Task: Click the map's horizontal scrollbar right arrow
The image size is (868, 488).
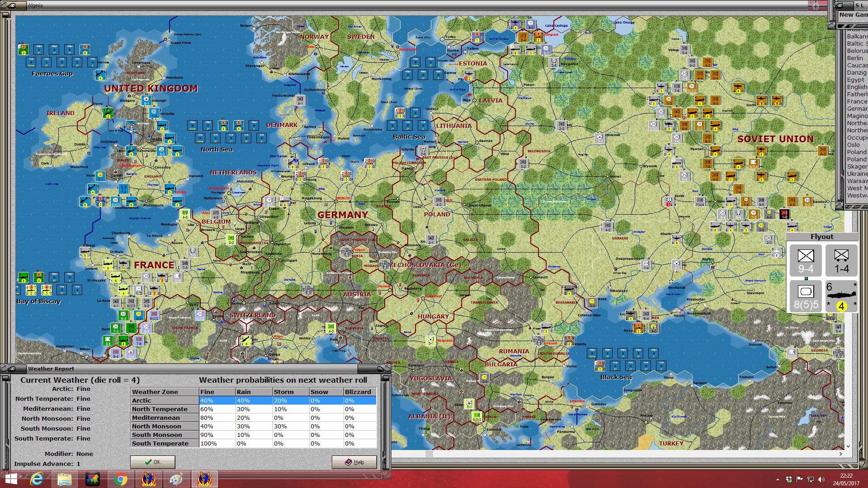Action: pos(841,454)
